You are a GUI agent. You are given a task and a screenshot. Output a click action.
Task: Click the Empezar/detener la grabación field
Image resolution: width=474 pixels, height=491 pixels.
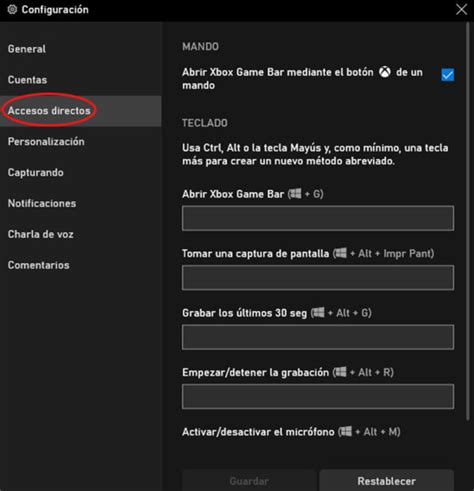coord(318,396)
